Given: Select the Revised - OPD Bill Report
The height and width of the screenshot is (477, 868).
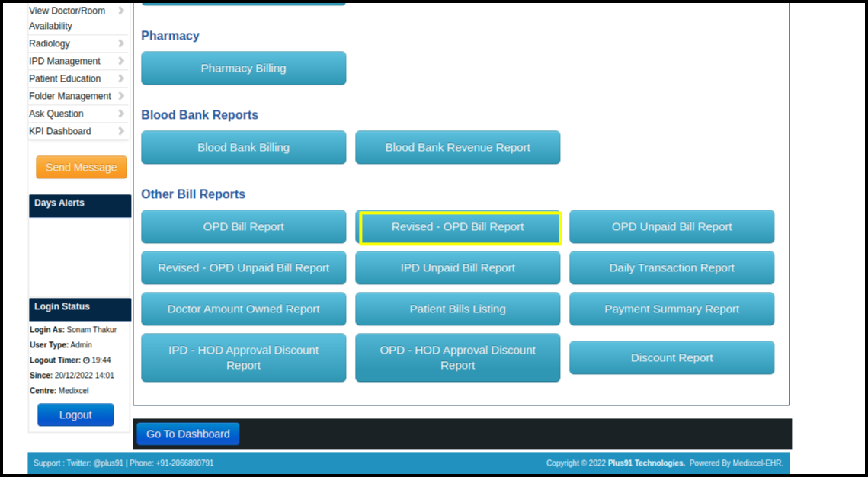Looking at the screenshot, I should tap(457, 226).
